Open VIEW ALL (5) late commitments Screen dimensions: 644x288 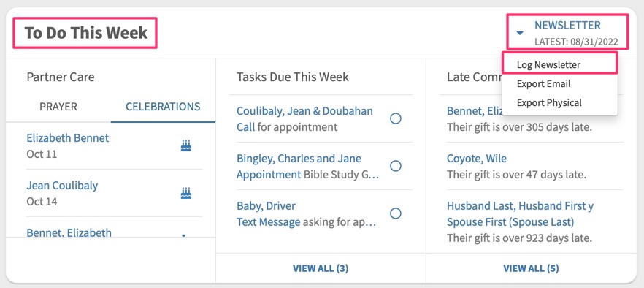pos(531,269)
